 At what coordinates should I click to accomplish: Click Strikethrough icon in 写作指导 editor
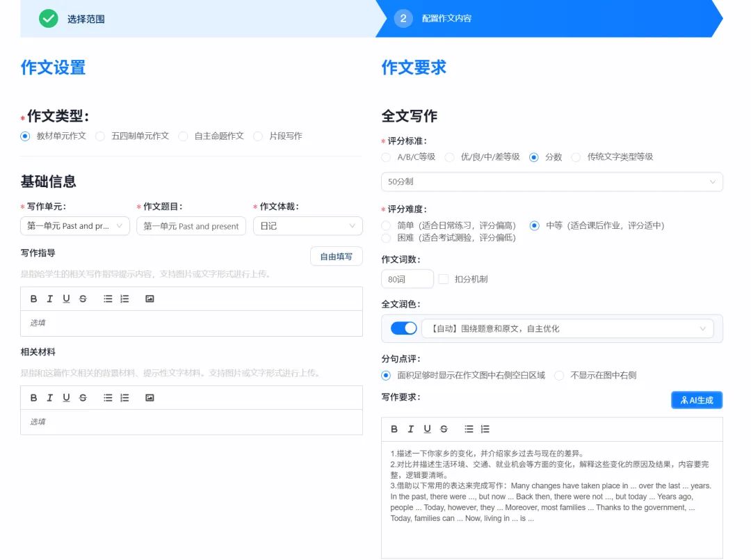(x=83, y=299)
